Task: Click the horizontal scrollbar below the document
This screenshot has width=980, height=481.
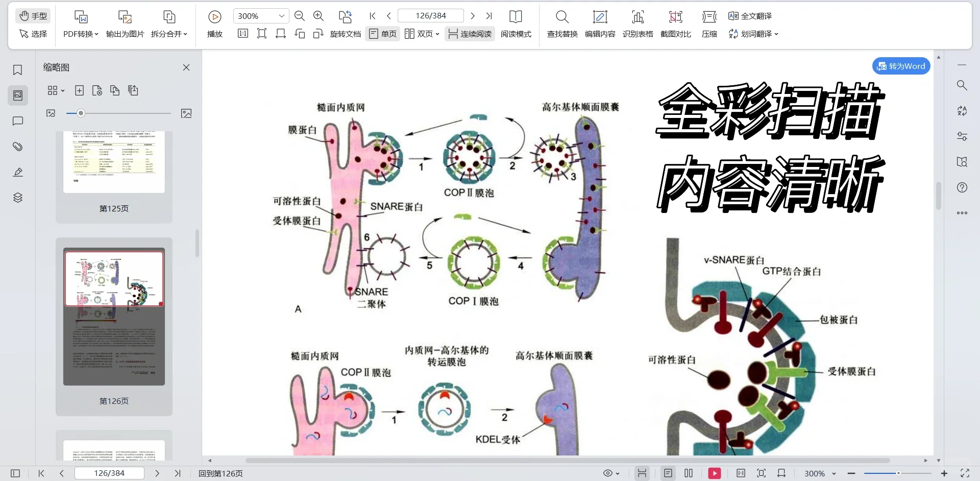Action: (x=568, y=460)
